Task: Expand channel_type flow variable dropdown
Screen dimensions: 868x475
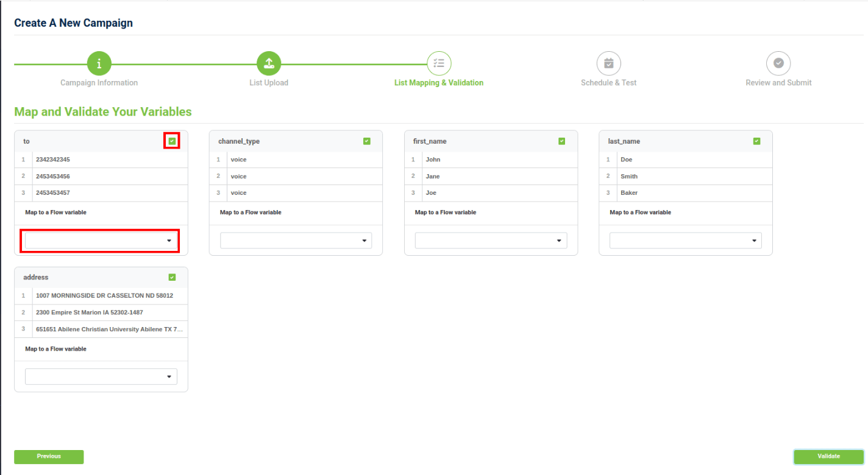Action: tap(296, 241)
